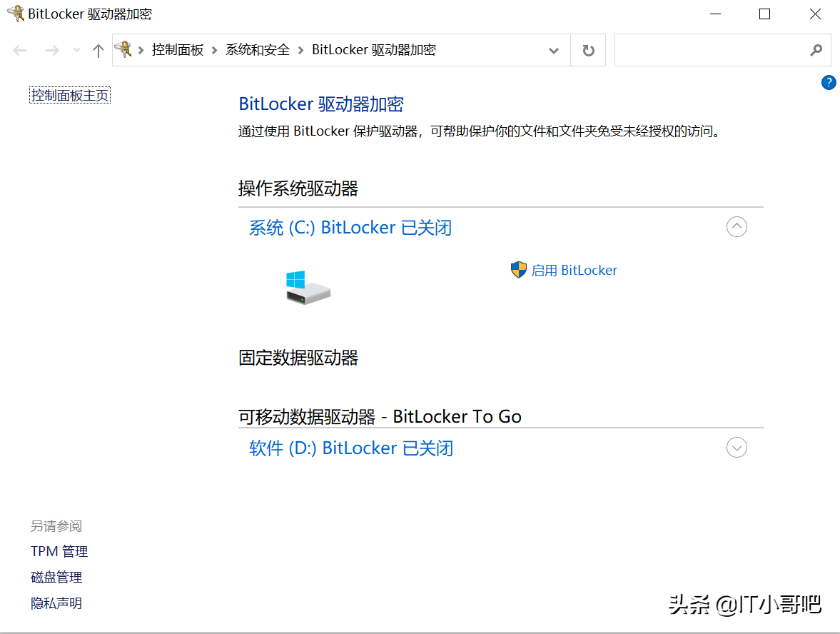The width and height of the screenshot is (840, 634).
Task: Open 隐私声明 link
Action: point(56,603)
